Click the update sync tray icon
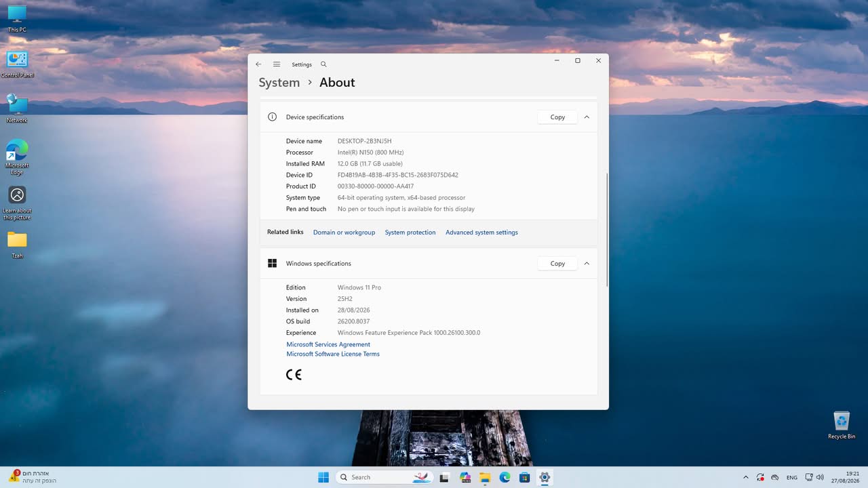 click(x=761, y=477)
